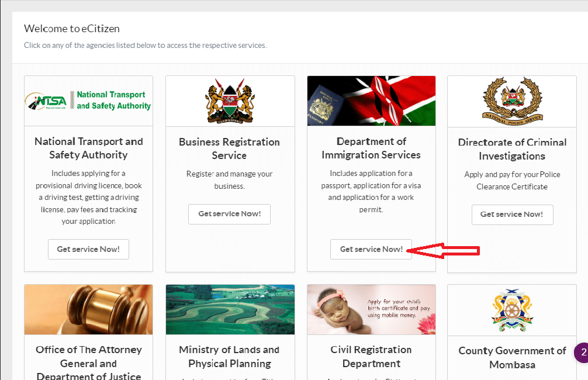Click the sleeping baby Civil Registration image
The width and height of the screenshot is (588, 380).
click(371, 309)
